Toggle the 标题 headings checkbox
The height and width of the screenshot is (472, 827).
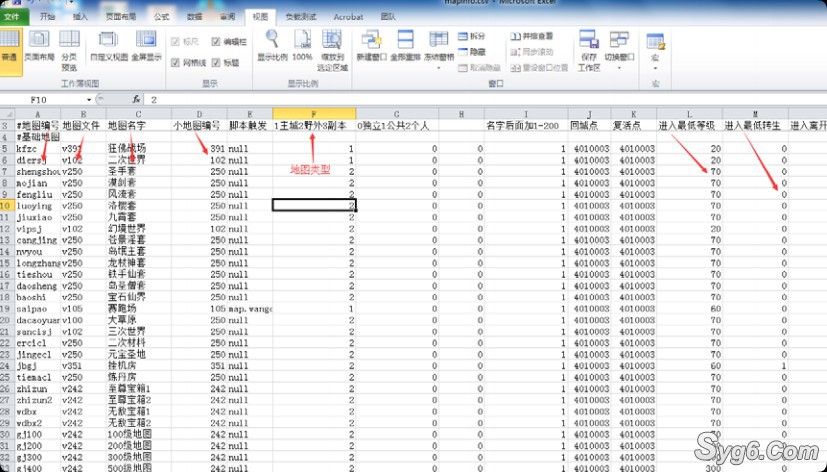[216, 63]
